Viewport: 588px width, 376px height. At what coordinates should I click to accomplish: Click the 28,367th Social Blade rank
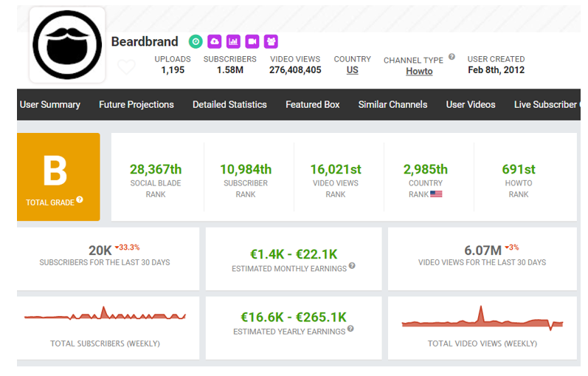(156, 169)
